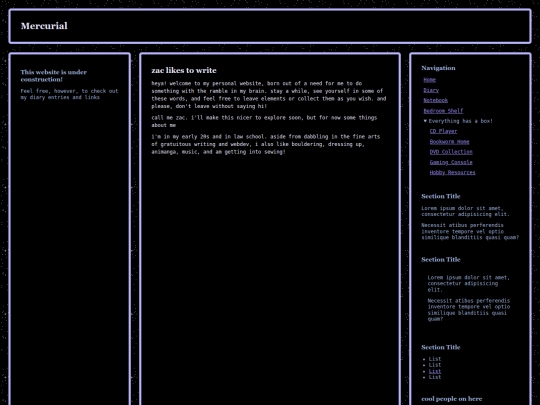Click the 'heya! welcome to my personal website' paragraph
Image resolution: width=540 pixels, height=405 pixels.
tap(269, 95)
